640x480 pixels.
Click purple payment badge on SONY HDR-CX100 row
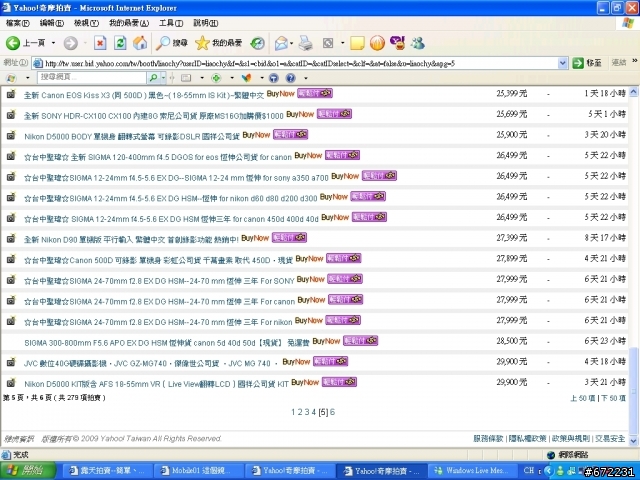click(x=334, y=114)
